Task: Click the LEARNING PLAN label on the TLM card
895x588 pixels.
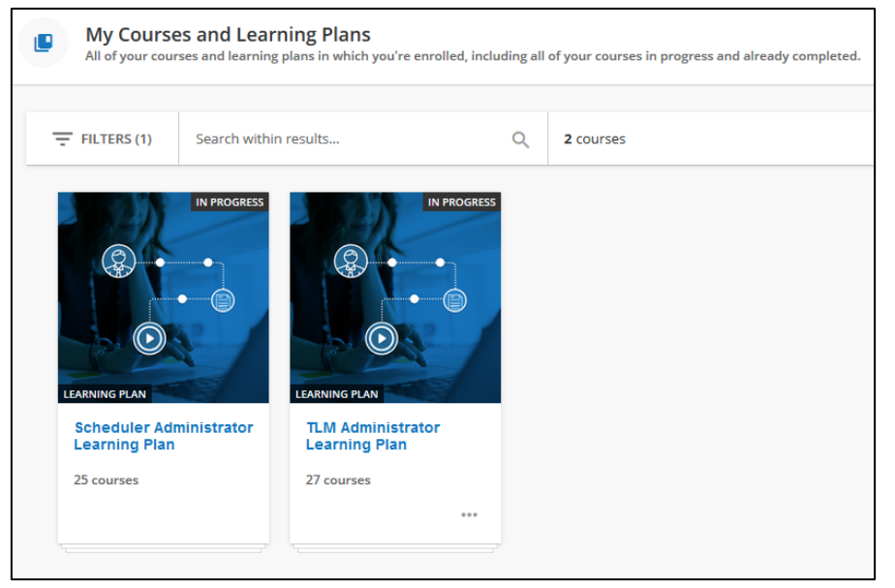Action: point(337,394)
